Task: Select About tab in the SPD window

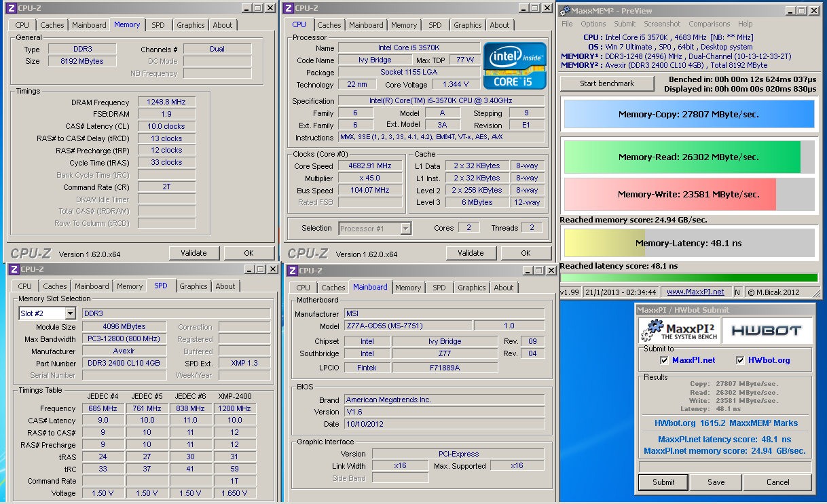Action: (x=225, y=286)
